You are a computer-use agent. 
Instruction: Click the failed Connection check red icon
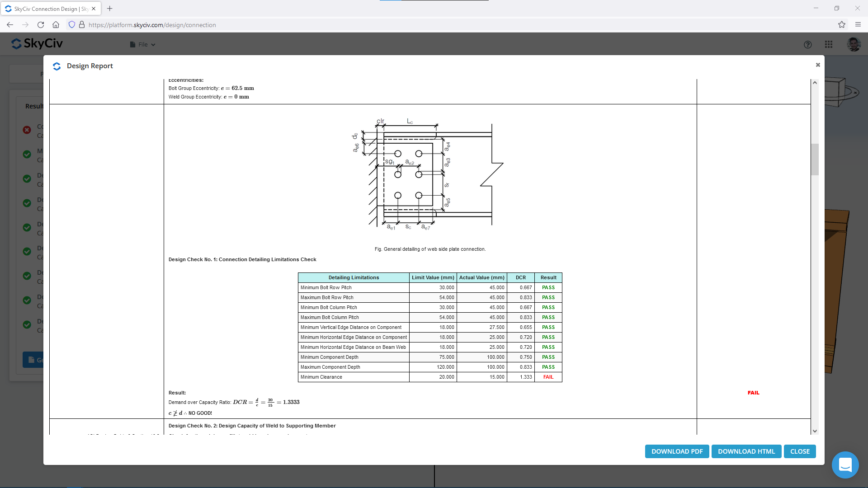(x=26, y=130)
